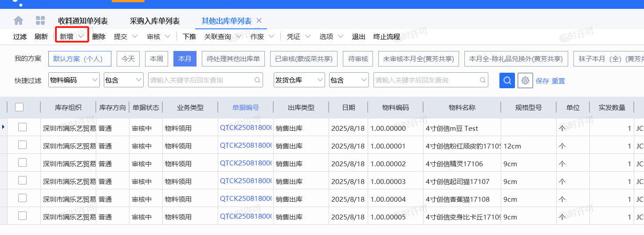Image resolution: width=644 pixels, height=235 pixels.
Task: Open filter settings gear icon
Action: pyautogui.click(x=525, y=80)
